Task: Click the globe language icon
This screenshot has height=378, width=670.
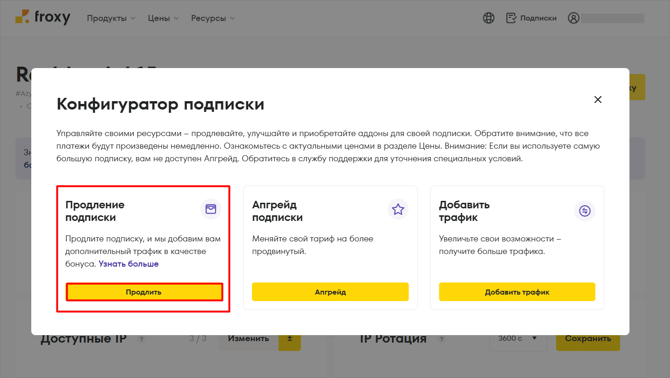Action: (488, 18)
